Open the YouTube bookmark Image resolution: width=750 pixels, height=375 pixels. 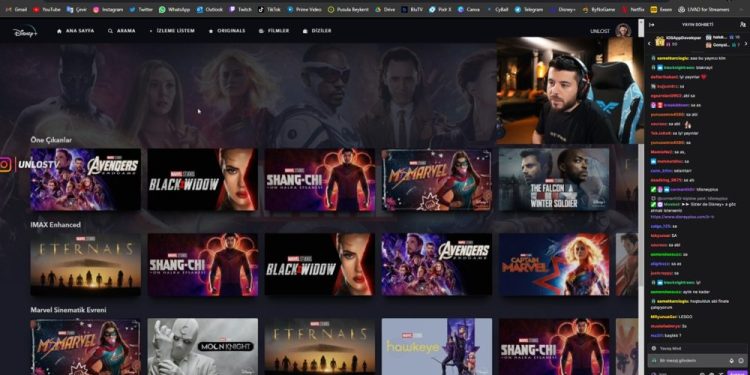(x=47, y=9)
